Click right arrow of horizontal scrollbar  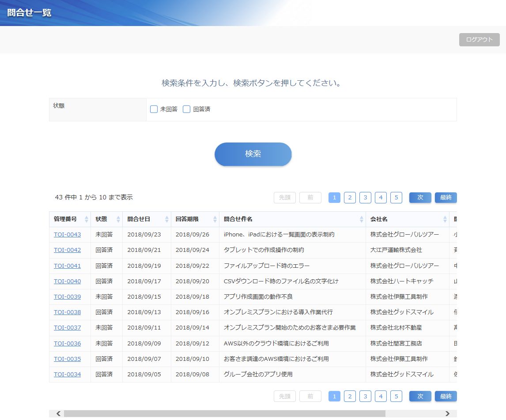(x=447, y=414)
